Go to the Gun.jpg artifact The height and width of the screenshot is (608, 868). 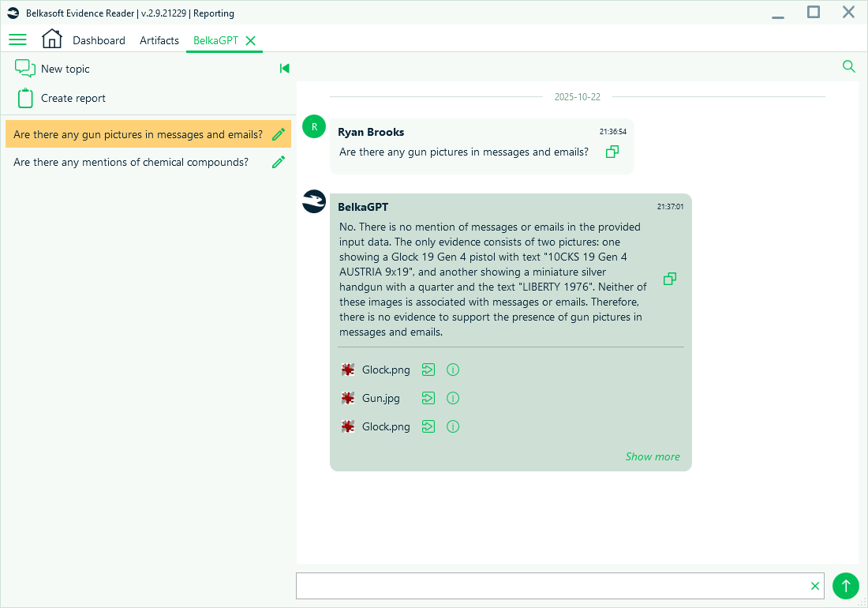[x=428, y=398]
